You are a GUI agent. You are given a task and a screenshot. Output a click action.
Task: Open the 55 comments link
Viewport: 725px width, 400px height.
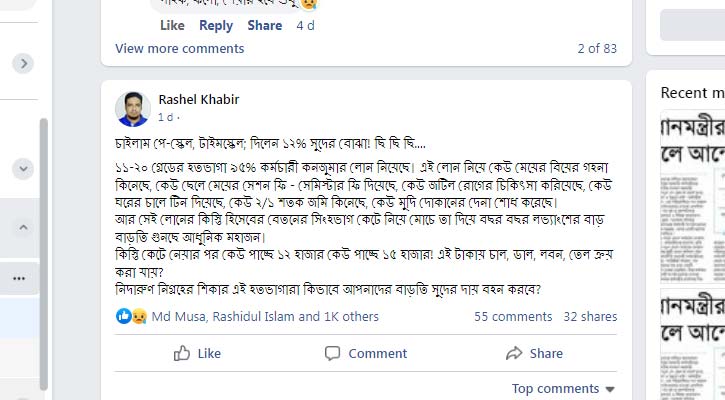click(x=513, y=316)
